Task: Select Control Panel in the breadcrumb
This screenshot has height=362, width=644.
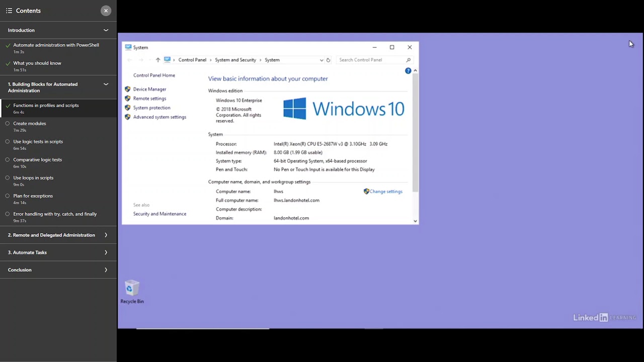Action: click(x=192, y=60)
